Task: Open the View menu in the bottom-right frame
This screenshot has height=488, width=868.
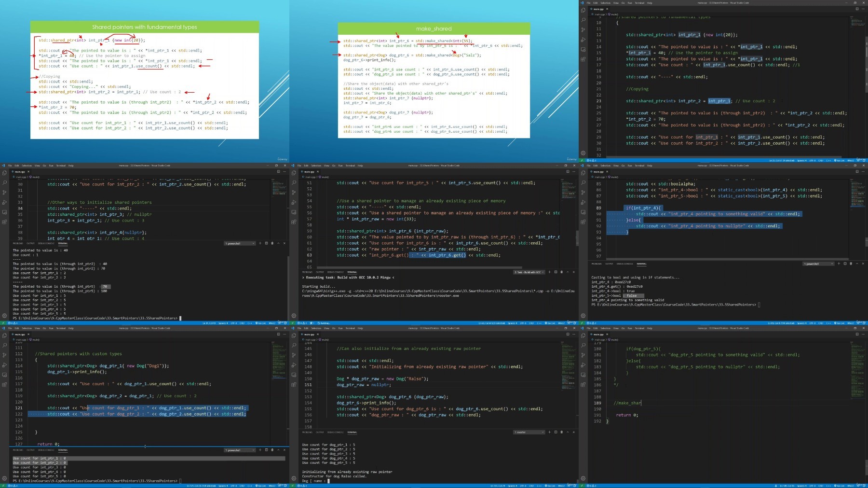Action: [616, 328]
